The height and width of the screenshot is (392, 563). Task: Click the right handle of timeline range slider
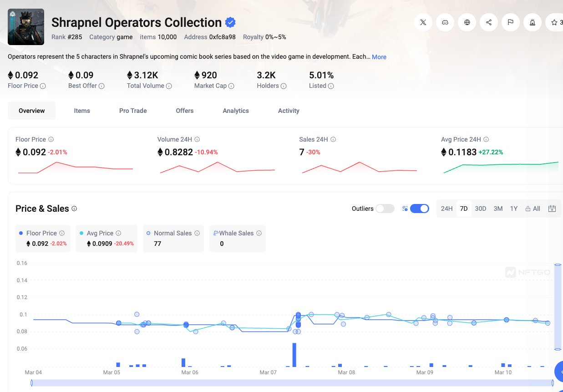pos(553,383)
